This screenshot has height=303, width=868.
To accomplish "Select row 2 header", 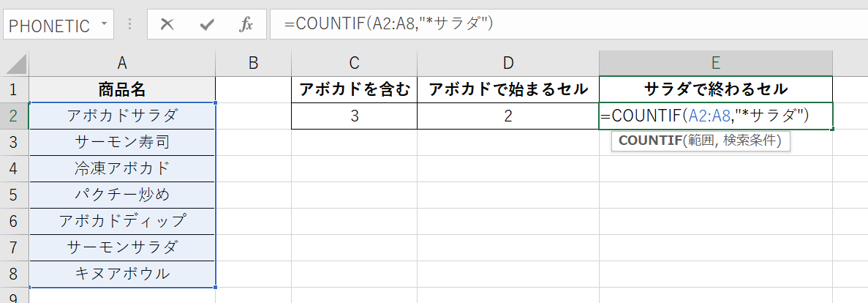I will tap(15, 116).
